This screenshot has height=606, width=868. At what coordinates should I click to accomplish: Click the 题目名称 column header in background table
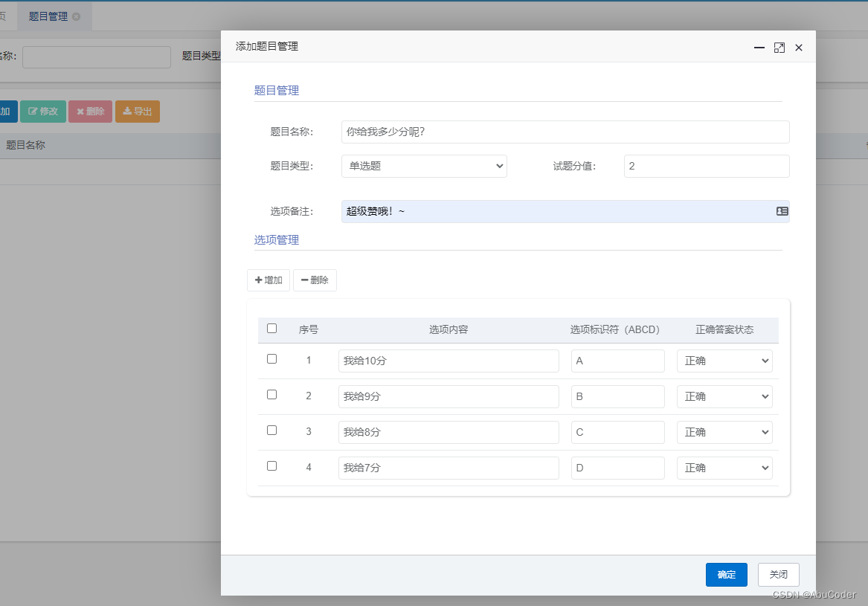click(x=25, y=145)
